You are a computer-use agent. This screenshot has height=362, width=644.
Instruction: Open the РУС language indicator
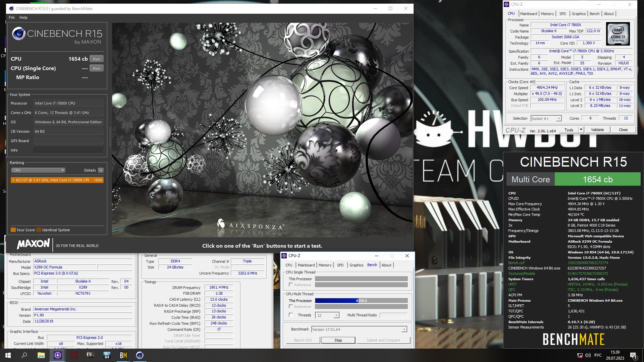598,355
